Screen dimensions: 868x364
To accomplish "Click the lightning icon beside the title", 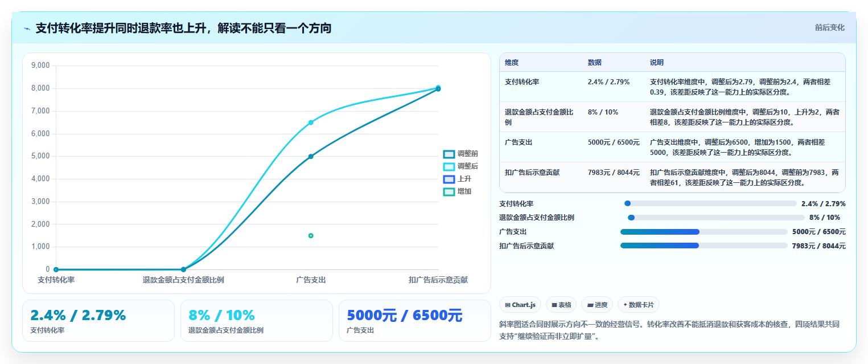I will pos(27,28).
